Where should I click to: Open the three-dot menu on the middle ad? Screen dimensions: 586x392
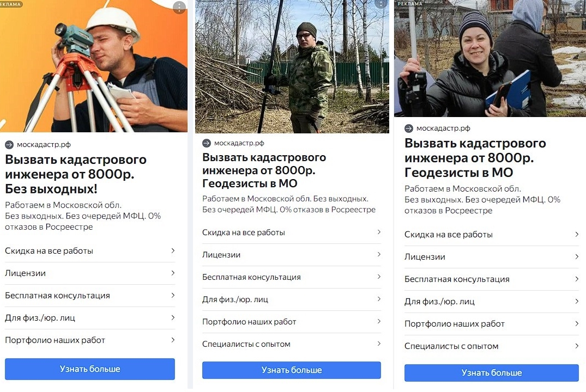click(381, 4)
